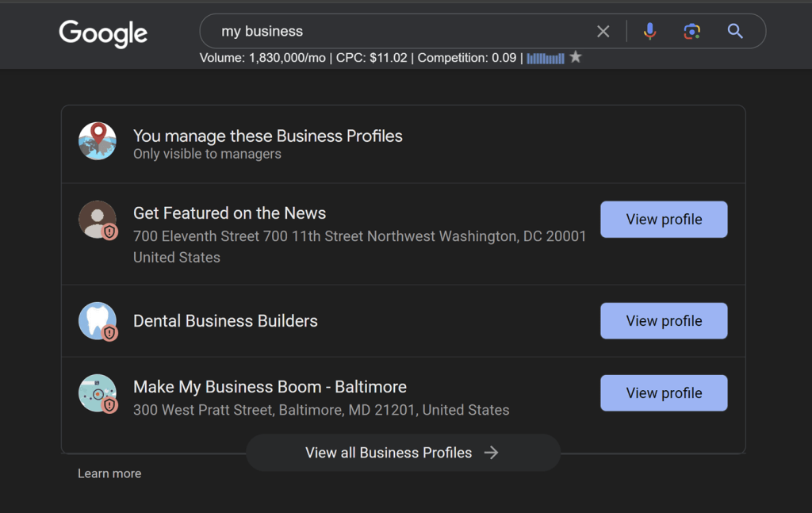Clear the search box with X icon
Image resolution: width=812 pixels, height=513 pixels.
click(x=603, y=32)
